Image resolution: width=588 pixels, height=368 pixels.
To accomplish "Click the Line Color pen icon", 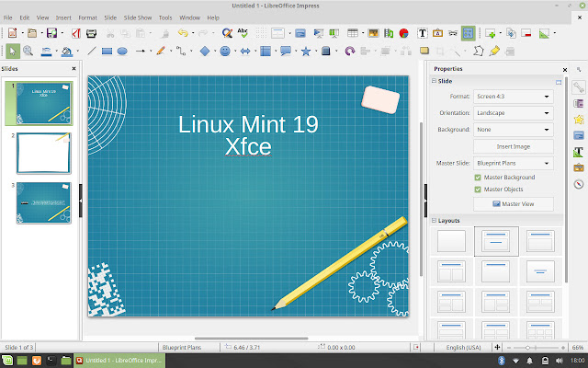I will [46, 52].
